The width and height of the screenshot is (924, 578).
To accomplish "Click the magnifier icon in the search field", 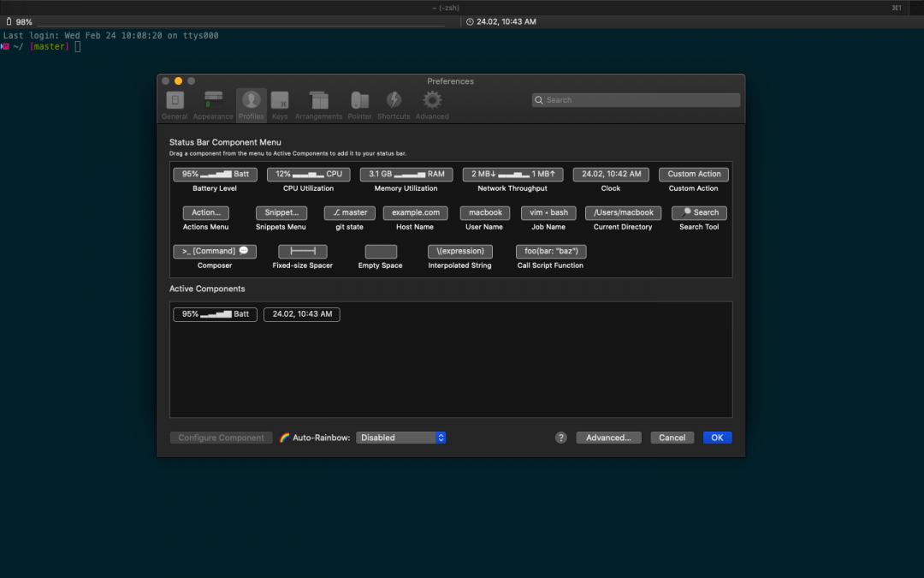I will pyautogui.click(x=538, y=100).
